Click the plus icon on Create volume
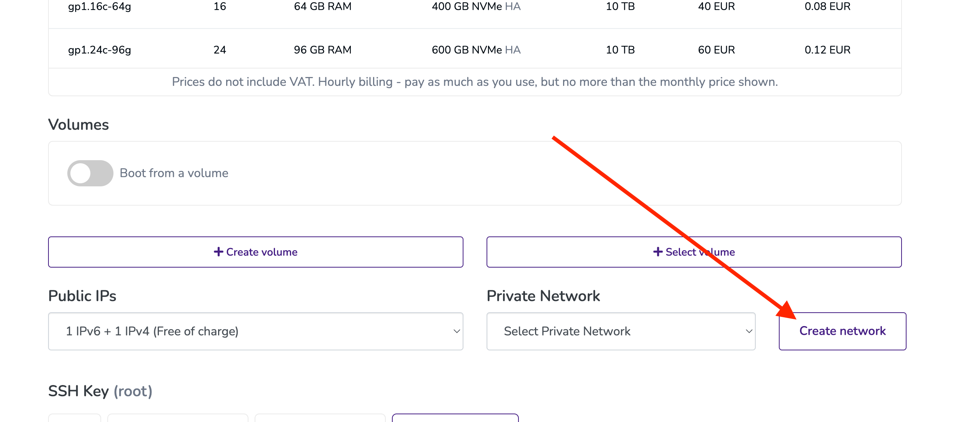This screenshot has height=422, width=980. click(218, 252)
